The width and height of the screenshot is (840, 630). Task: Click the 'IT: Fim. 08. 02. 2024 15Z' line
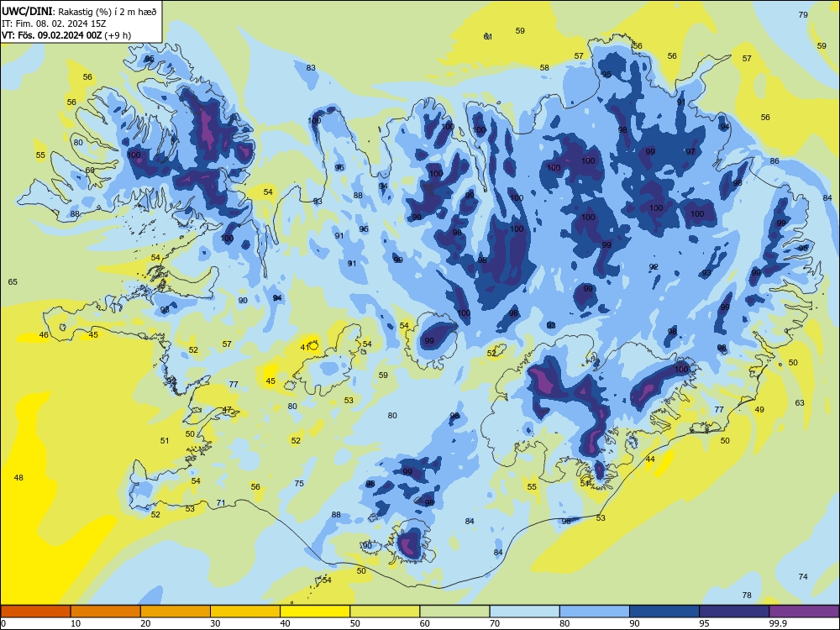[53, 24]
